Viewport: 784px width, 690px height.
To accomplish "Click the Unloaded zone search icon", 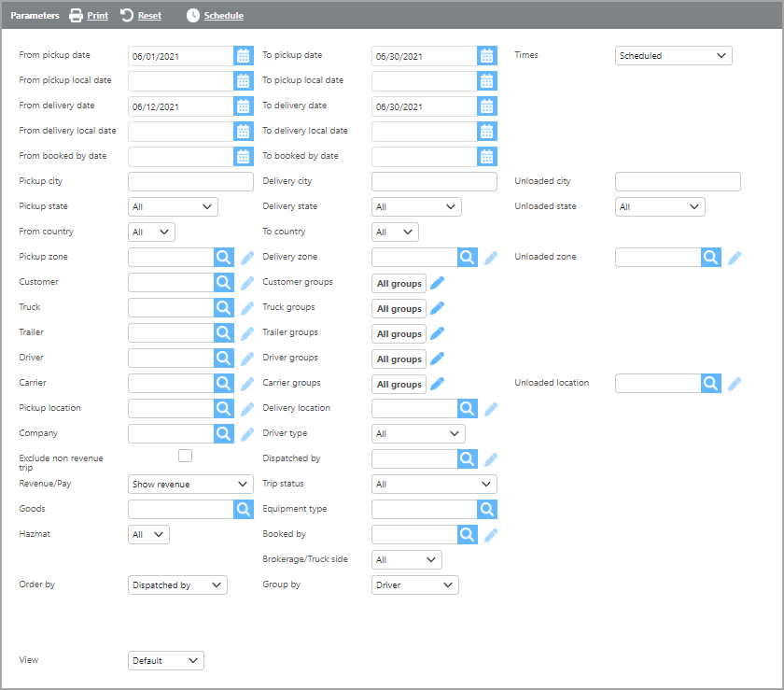I will 711,258.
